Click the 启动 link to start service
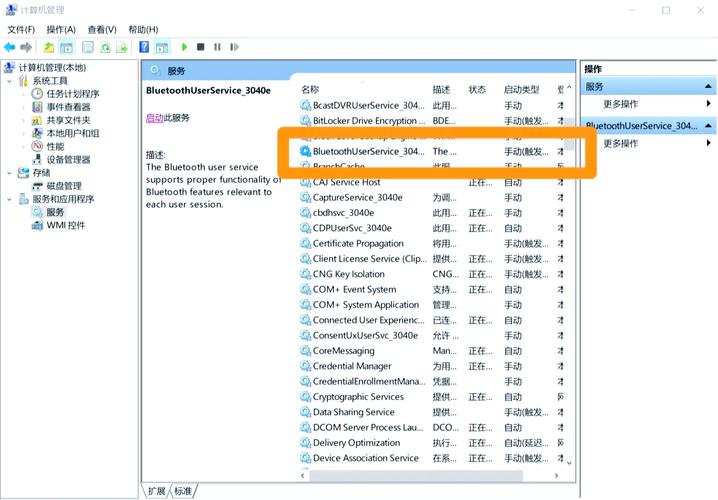 (x=154, y=118)
